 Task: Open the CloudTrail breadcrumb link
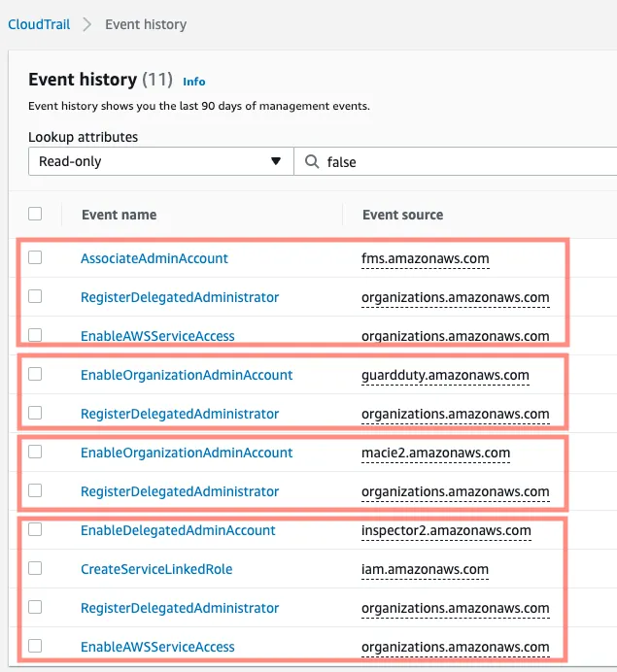[x=39, y=24]
